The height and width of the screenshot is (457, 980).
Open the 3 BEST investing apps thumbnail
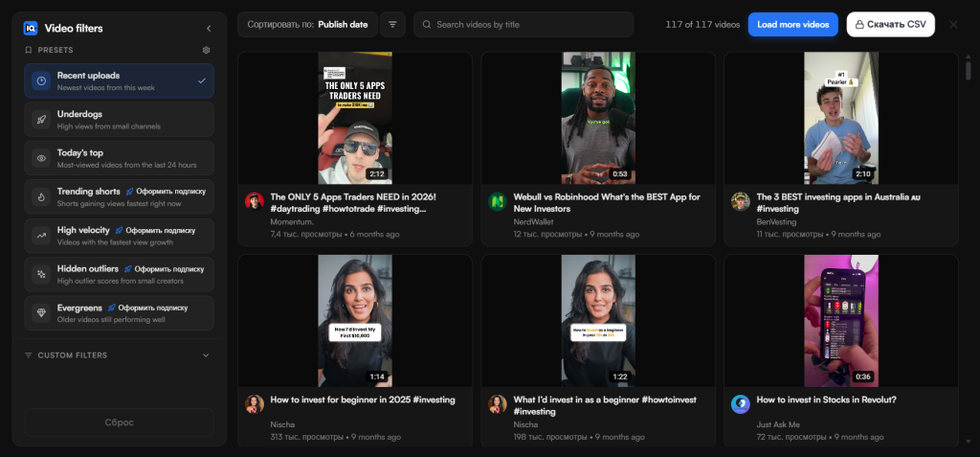click(x=841, y=118)
